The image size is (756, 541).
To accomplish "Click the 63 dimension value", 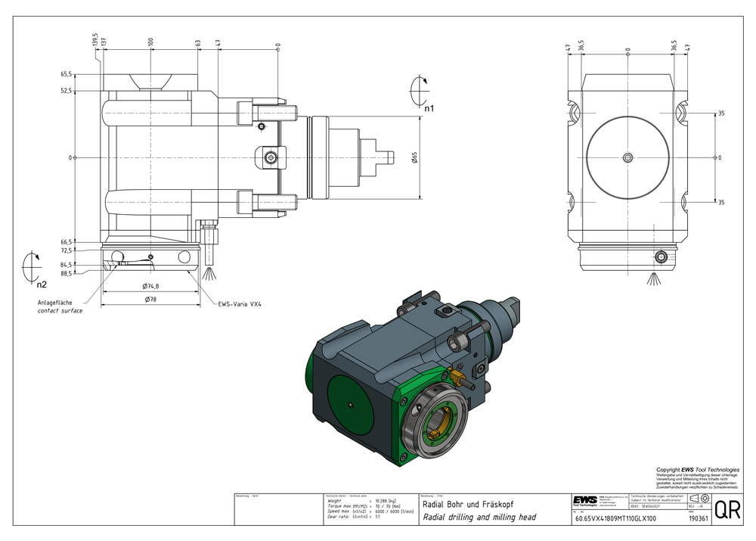I will [197, 44].
